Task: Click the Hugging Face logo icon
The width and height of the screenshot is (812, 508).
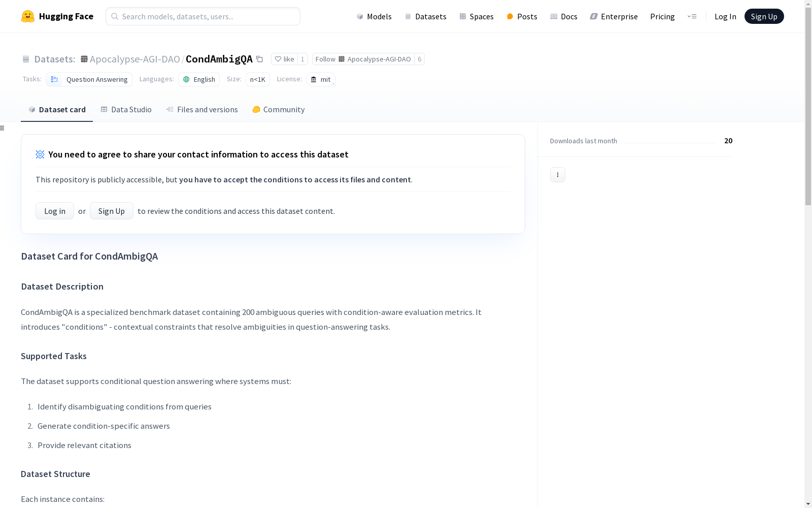Action: [28, 16]
